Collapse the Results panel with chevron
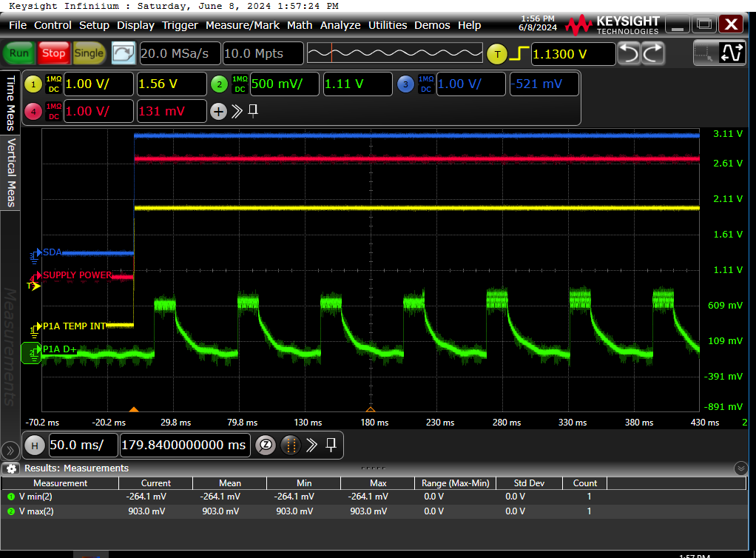756x558 pixels. click(741, 468)
